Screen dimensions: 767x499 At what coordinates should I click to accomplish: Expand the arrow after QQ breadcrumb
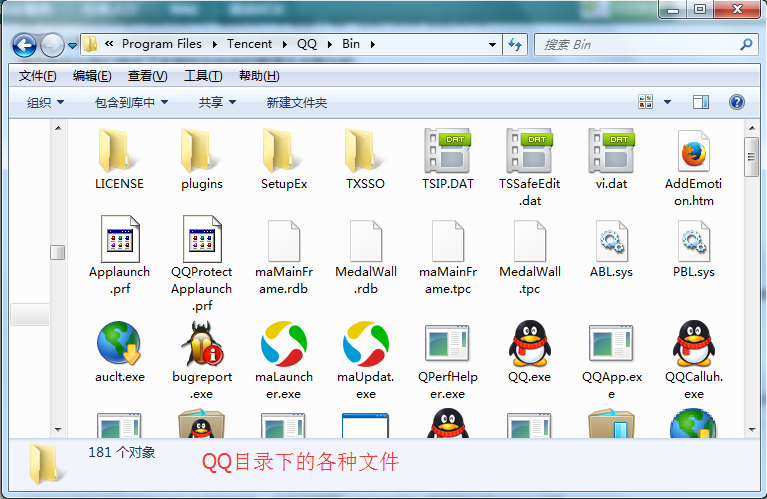click(330, 45)
